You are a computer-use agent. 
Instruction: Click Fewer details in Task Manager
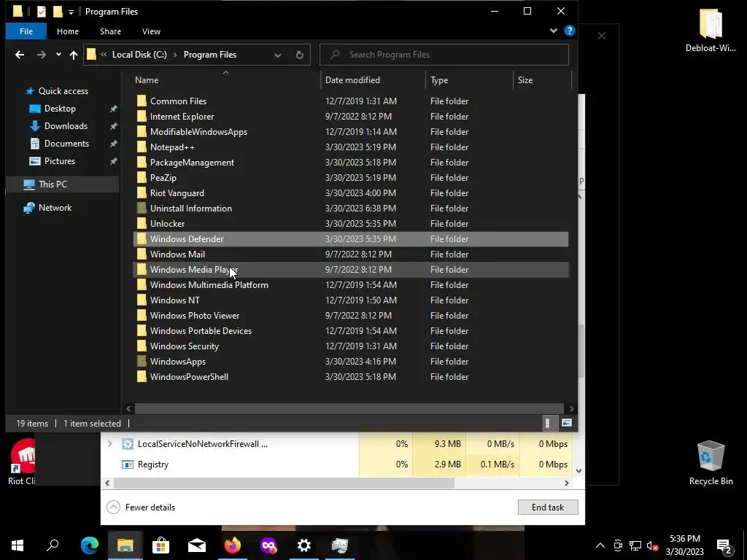pyautogui.click(x=141, y=507)
